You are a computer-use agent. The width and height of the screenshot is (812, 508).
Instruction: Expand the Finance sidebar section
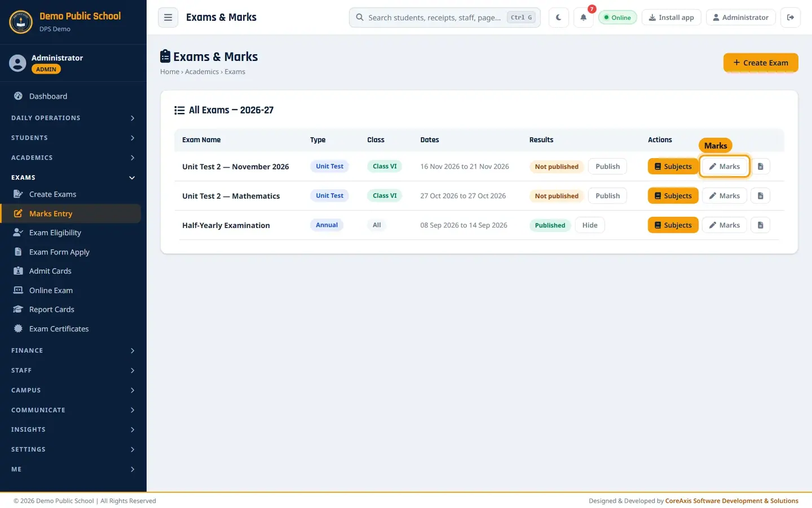click(73, 351)
